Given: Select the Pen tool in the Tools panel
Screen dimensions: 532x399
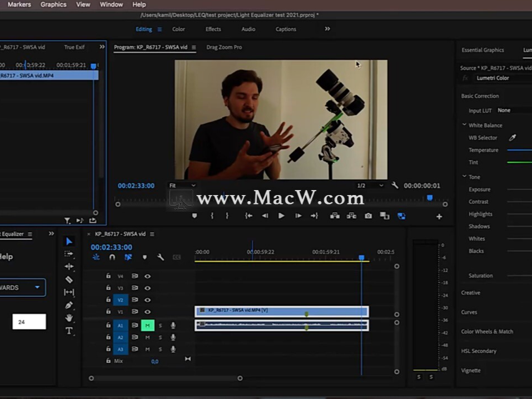Looking at the screenshot, I should coord(69,304).
